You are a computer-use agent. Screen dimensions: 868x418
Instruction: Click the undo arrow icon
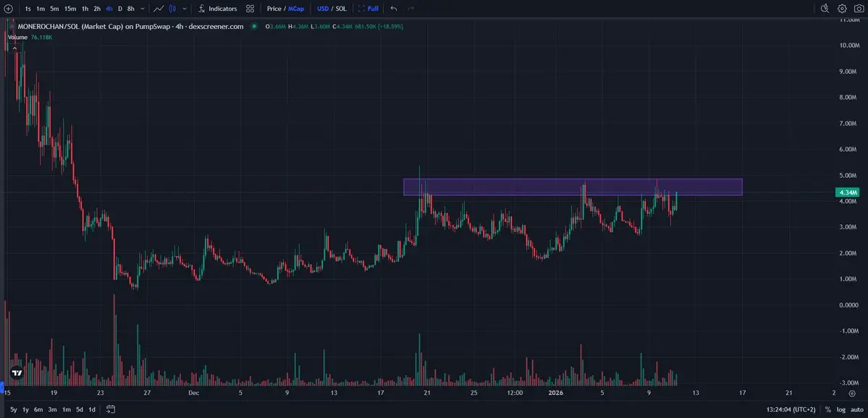point(394,9)
